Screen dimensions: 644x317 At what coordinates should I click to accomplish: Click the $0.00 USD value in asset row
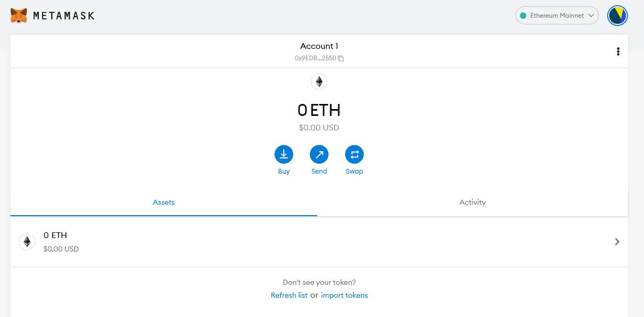(61, 249)
